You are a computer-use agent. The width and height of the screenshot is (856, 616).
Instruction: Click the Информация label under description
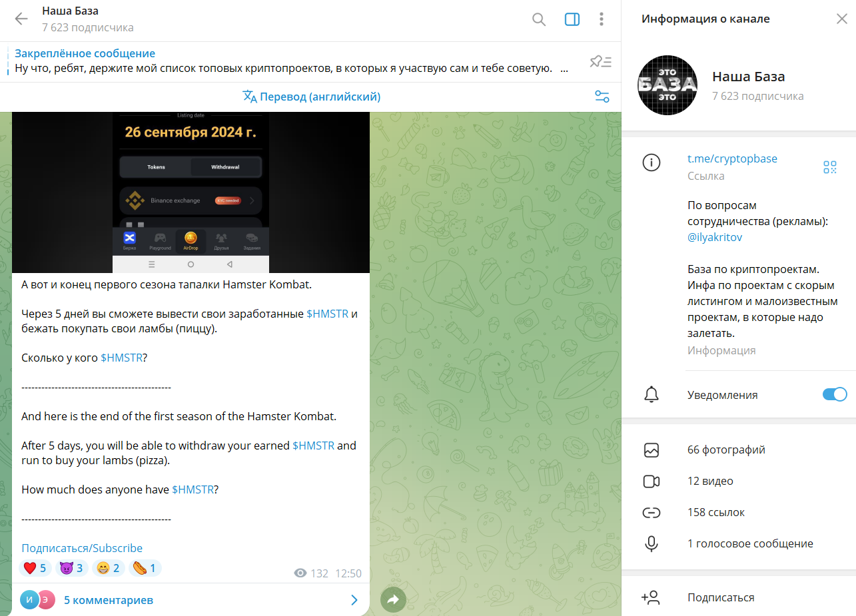(721, 350)
